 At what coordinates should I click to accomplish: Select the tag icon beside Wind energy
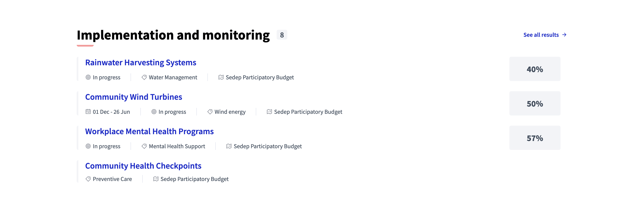[x=210, y=112]
